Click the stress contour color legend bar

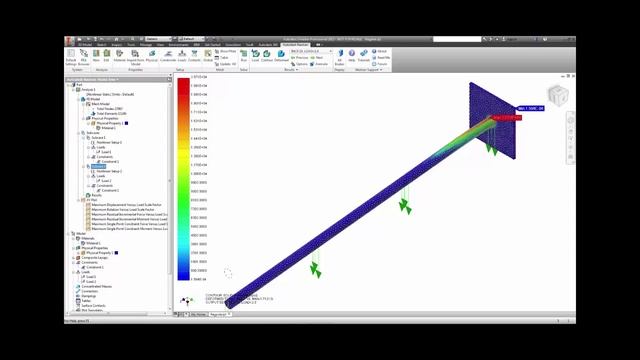(x=183, y=179)
